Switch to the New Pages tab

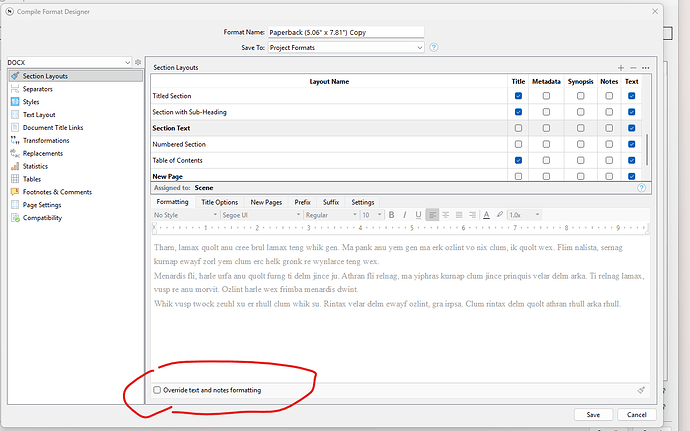click(x=265, y=202)
